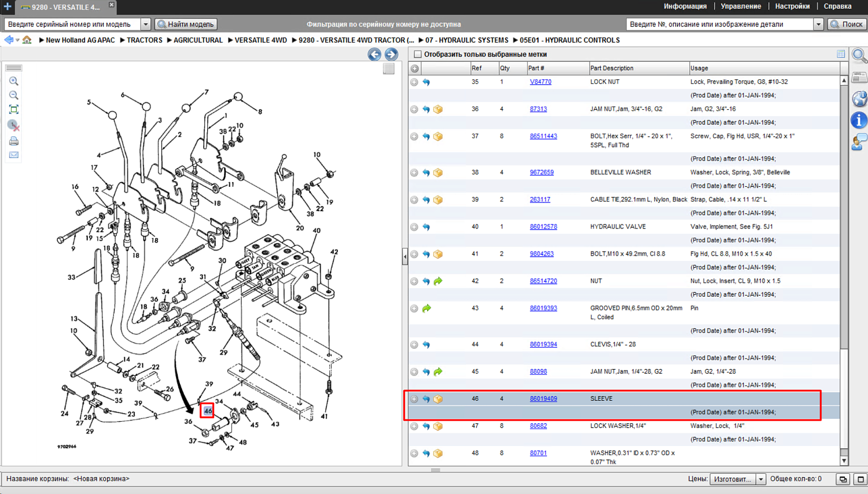Open the basket window icon in status bar
868x494 pixels.
point(843,479)
